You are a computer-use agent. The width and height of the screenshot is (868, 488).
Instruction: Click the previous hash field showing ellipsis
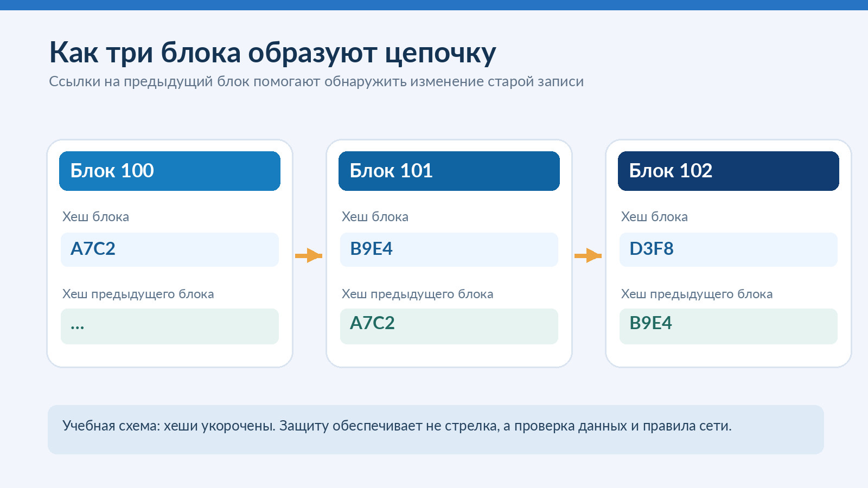click(x=170, y=326)
